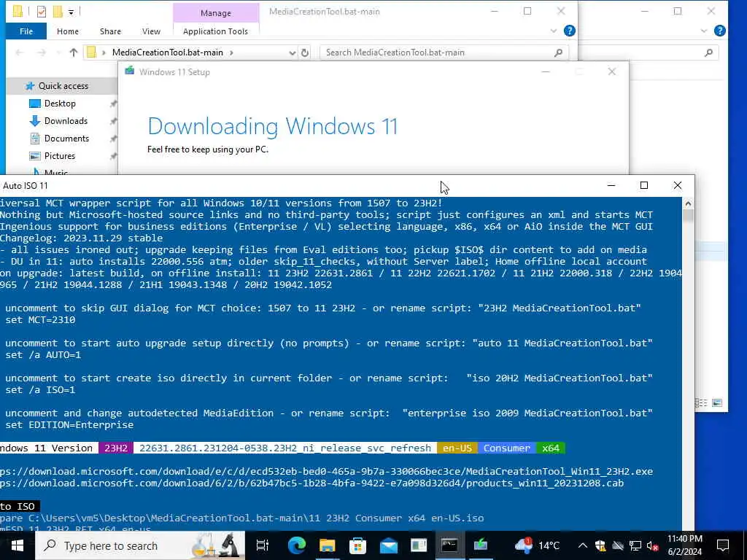This screenshot has height=560, width=747.
Task: Open the recent locations dropdown arrow
Action: [x=58, y=52]
